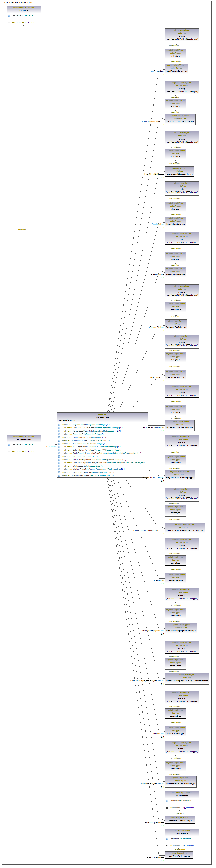Screen dimensions: 216x868
Task: Click the attribute icon in the Partytype box
Action: pyautogui.click(x=9, y=16)
